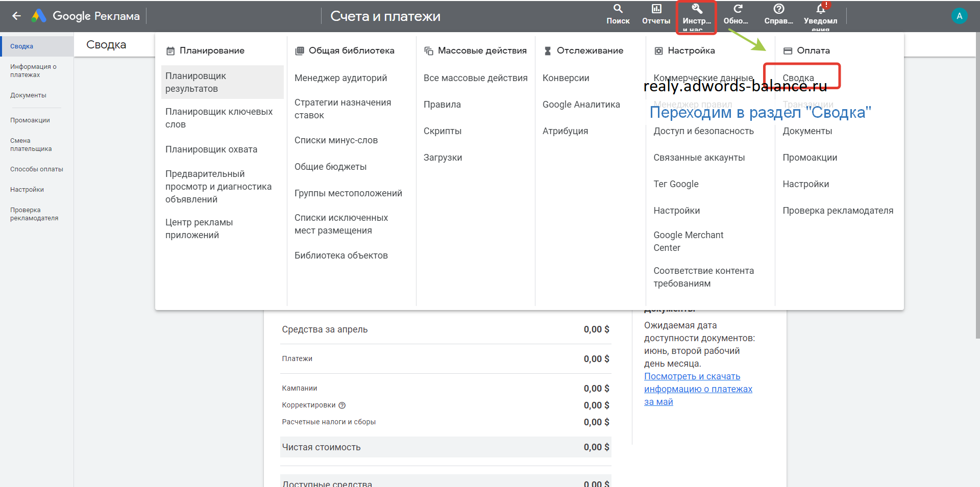The width and height of the screenshot is (980, 487).
Task: Click the Tools wrench icon
Action: tap(696, 9)
